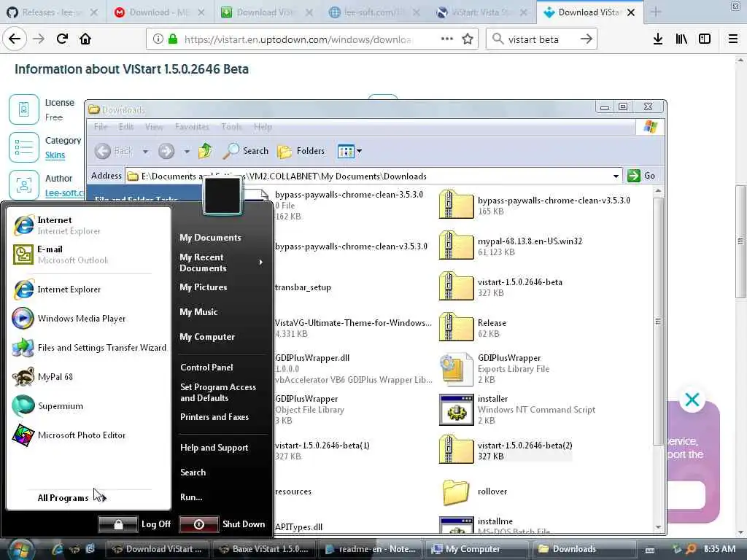
Task: Click the Log Off button
Action: (x=135, y=524)
